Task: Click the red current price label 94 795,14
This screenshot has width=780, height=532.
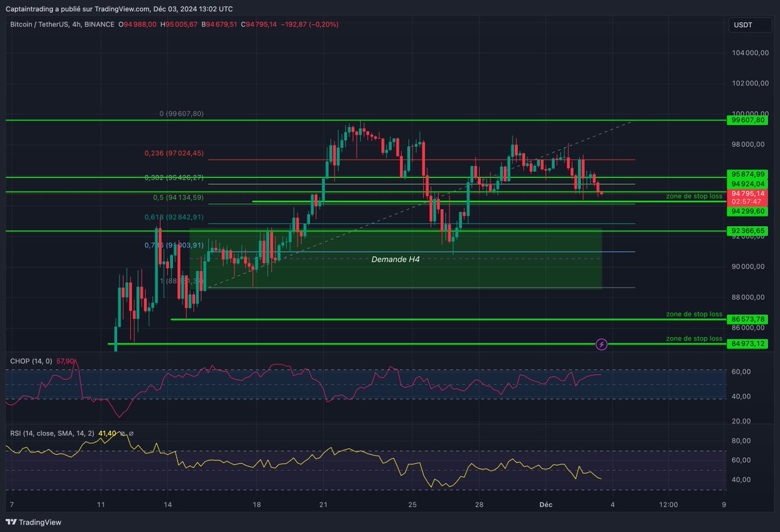Action: point(748,193)
